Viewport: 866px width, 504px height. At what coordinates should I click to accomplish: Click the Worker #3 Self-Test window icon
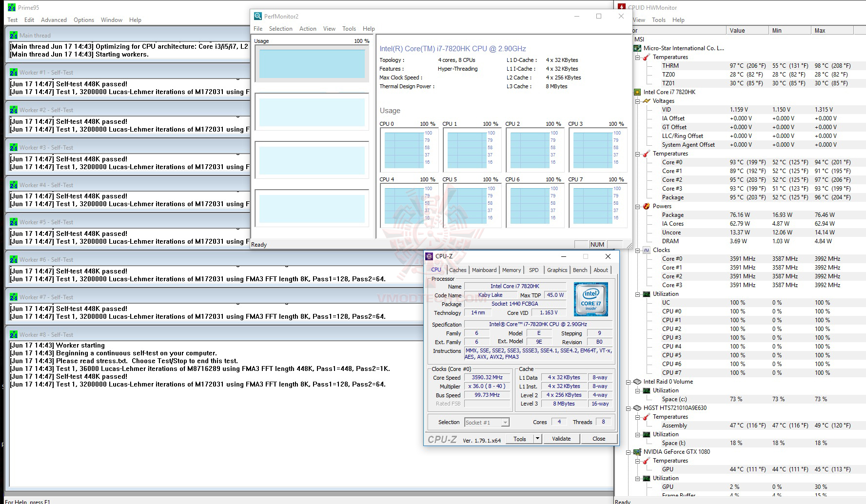(14, 147)
